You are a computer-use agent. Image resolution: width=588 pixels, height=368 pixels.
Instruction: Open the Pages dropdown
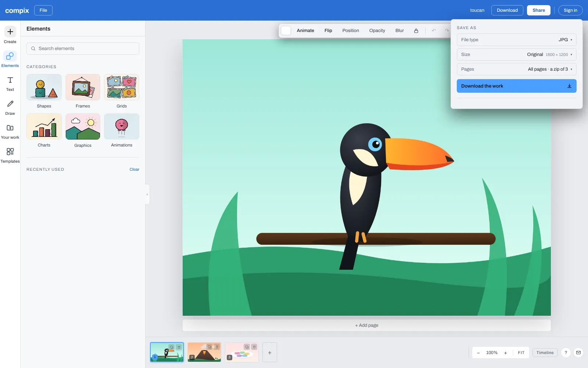point(516,69)
